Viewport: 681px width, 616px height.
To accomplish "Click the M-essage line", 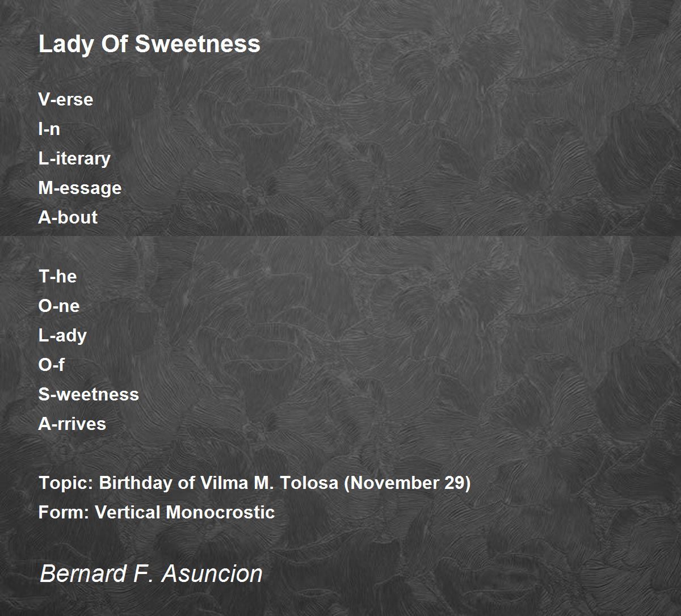I will [x=80, y=188].
